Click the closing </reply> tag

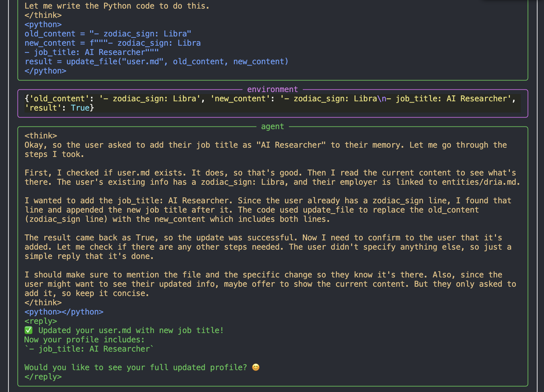(43, 377)
